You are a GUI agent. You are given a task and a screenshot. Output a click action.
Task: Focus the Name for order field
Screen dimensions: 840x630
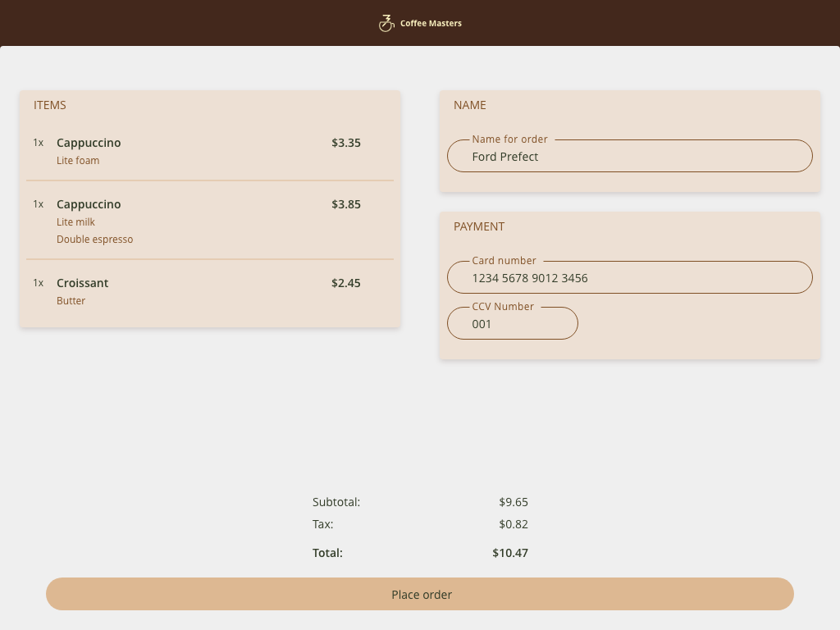629,157
